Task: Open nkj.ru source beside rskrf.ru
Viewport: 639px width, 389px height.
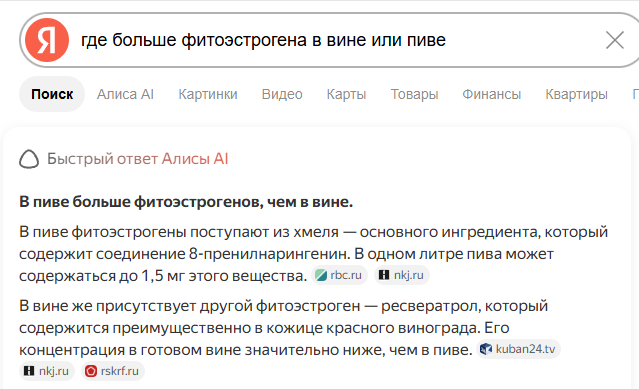Action: (47, 371)
